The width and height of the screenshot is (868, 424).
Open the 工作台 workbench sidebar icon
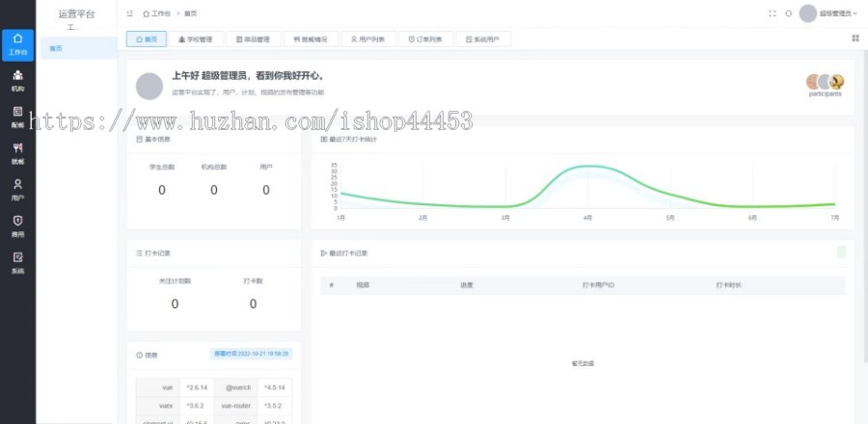pos(17,44)
